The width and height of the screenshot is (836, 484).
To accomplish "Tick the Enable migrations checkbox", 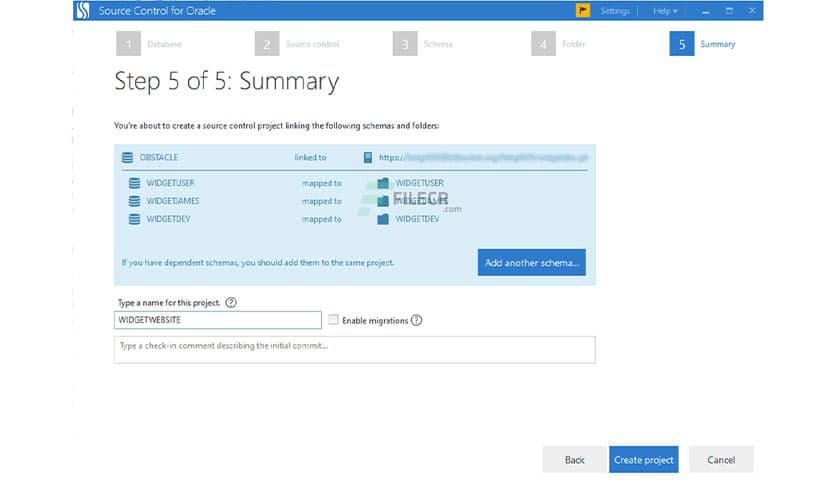I will (333, 321).
